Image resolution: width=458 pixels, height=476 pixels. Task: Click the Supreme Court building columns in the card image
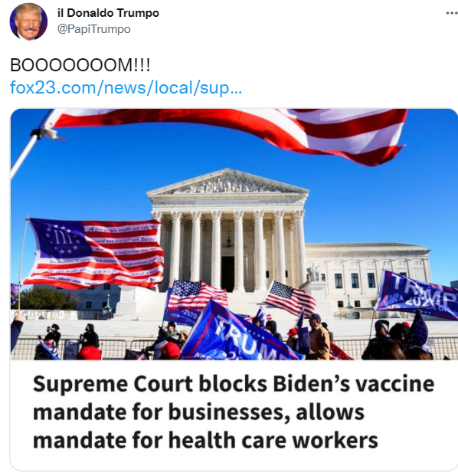click(229, 251)
